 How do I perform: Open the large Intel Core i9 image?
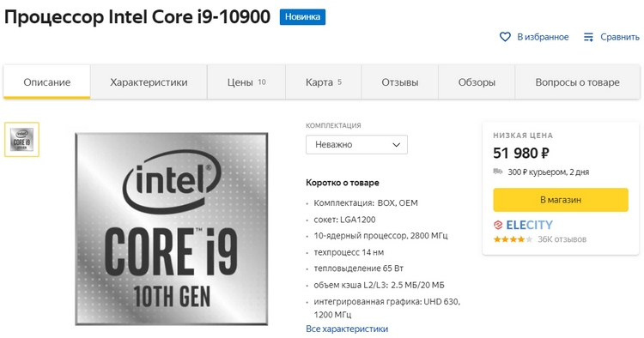click(172, 229)
